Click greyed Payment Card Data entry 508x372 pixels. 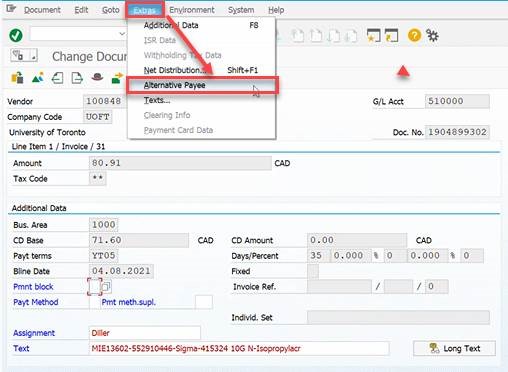tap(201, 130)
